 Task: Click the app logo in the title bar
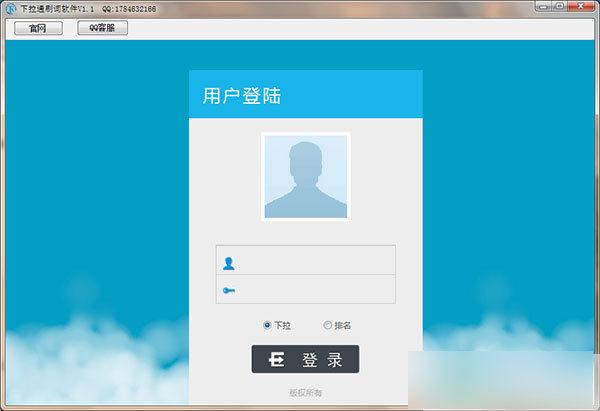coord(8,8)
